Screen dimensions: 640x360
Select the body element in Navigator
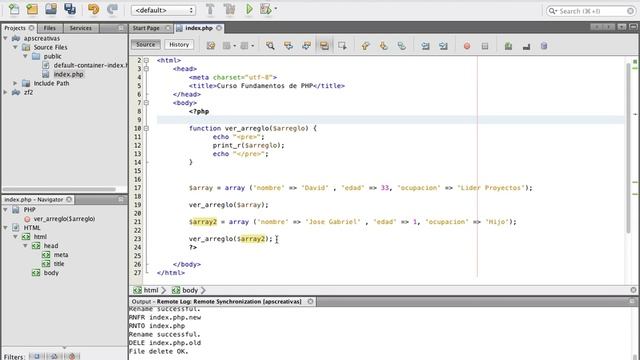pos(51,273)
